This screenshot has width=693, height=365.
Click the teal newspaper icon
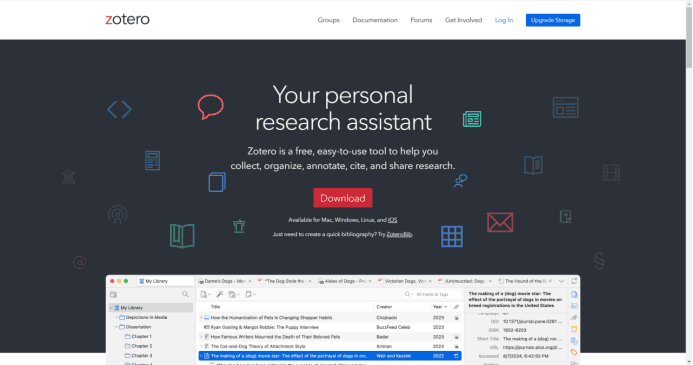(472, 119)
